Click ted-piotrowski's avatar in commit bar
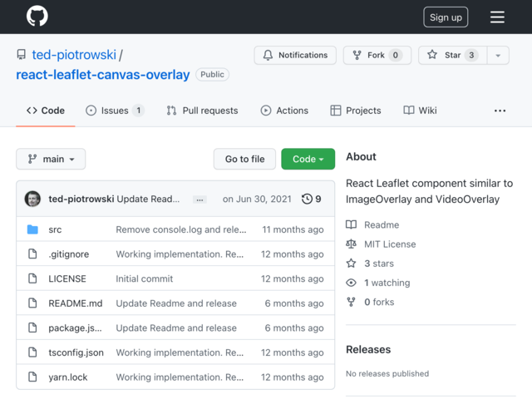The image size is (532, 399). coord(32,199)
